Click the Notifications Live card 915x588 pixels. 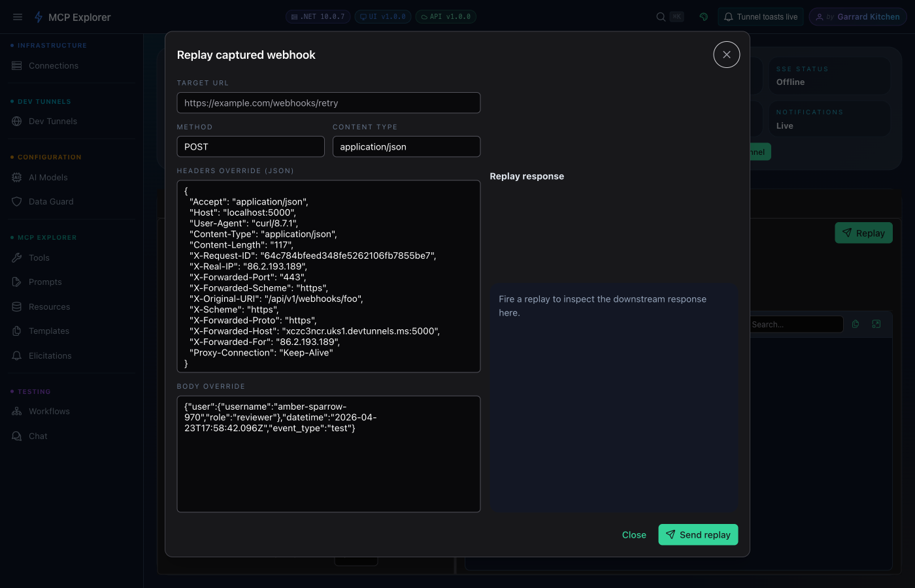829,119
